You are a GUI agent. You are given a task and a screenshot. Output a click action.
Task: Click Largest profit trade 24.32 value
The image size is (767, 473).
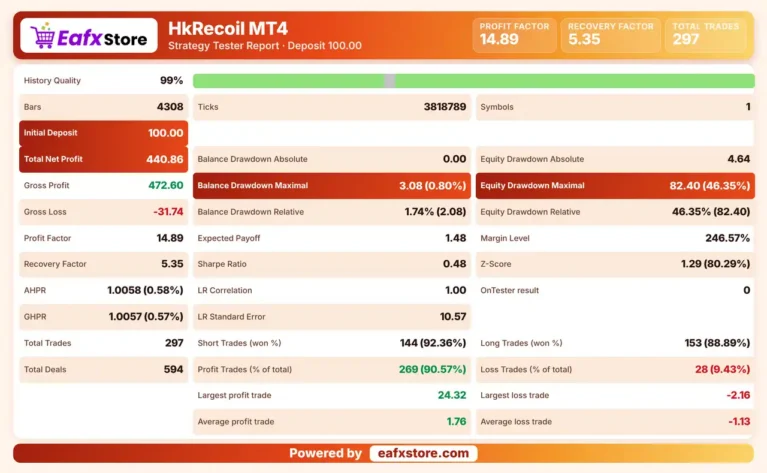point(452,395)
